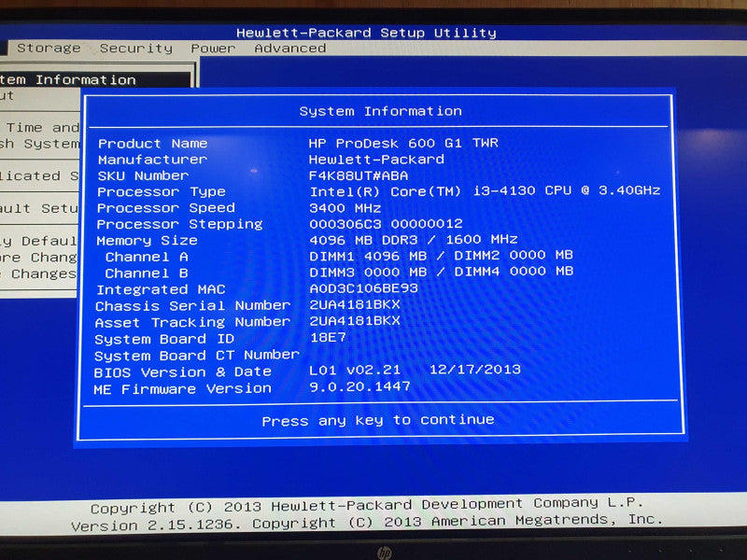Select the partially hidden 'sh System' menu entry
Viewport: 747px width, 560px height.
click(39, 144)
